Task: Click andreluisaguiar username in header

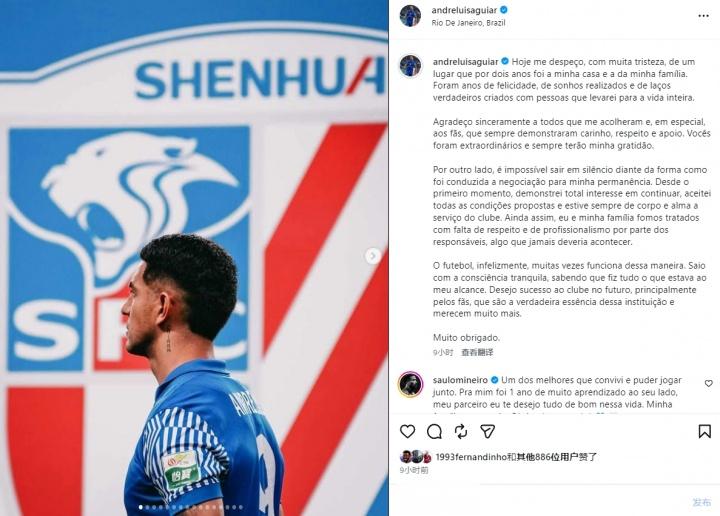Action: 464,10
